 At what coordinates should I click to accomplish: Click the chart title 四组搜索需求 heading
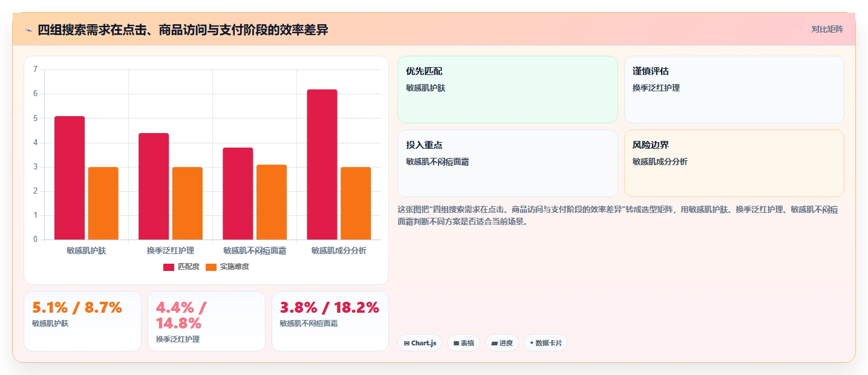click(x=183, y=30)
